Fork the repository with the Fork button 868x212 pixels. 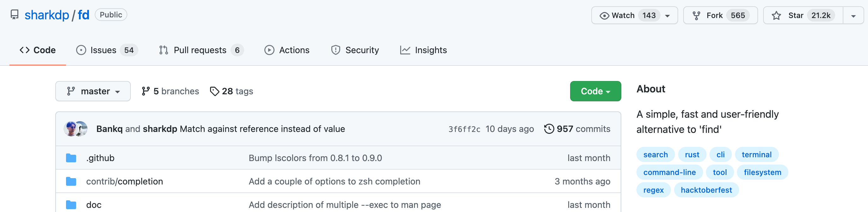[720, 16]
